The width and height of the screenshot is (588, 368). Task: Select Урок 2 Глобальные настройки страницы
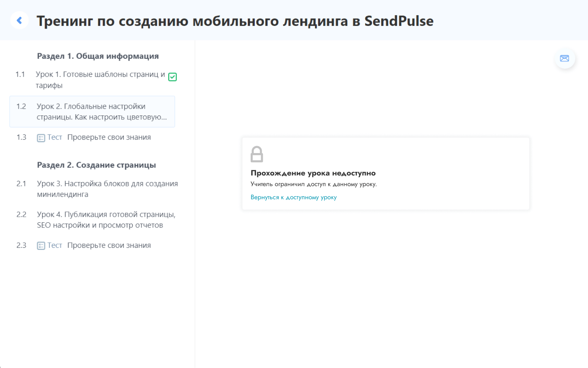(x=92, y=112)
